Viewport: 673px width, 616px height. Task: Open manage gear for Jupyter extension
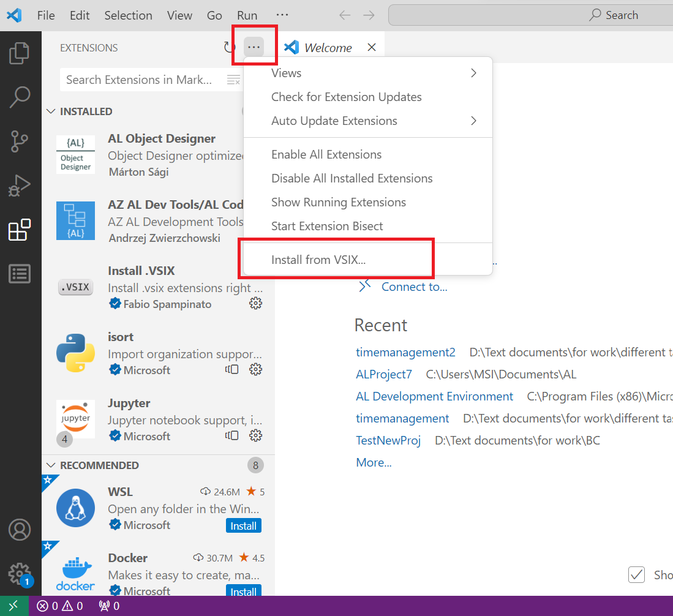256,435
